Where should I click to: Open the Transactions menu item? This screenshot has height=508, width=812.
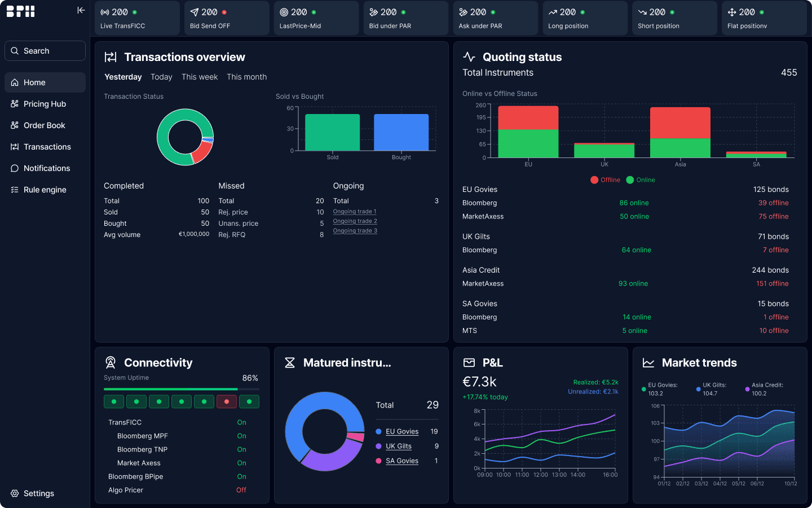click(x=45, y=147)
